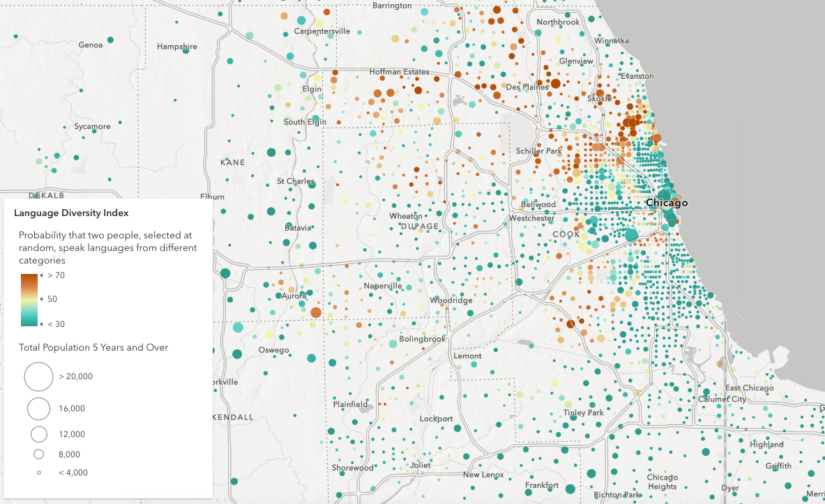Click the 'KANE' county label
The height and width of the screenshot is (504, 825).
point(232,162)
